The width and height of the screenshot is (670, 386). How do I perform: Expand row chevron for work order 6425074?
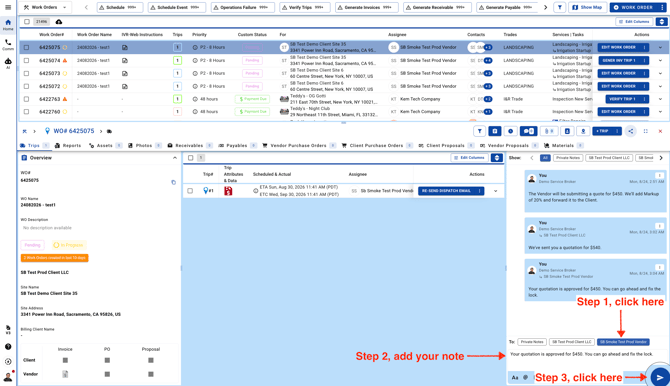(660, 61)
